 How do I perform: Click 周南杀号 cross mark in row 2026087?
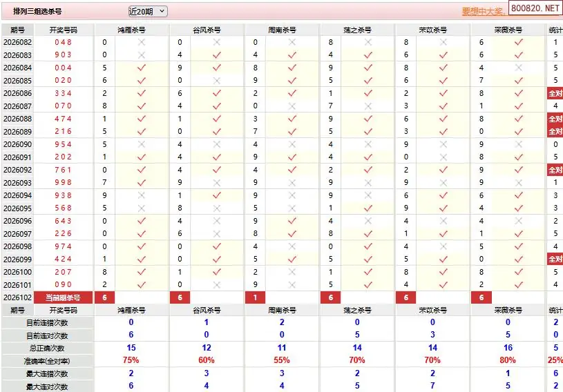[292, 106]
